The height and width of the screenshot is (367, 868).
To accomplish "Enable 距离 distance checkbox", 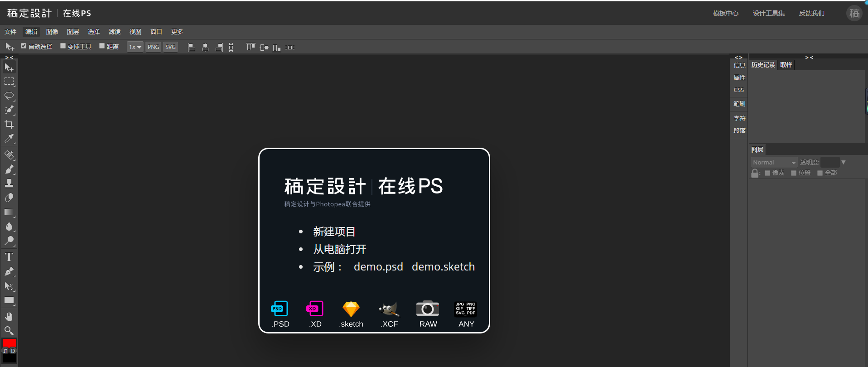I will 102,46.
